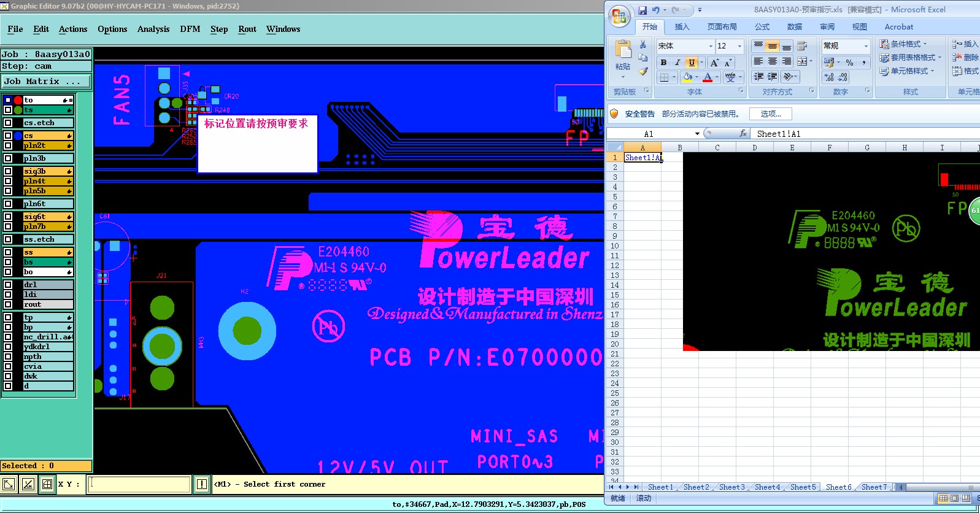Toggle the checkbox of layer 'cs.etch'

(x=8, y=123)
